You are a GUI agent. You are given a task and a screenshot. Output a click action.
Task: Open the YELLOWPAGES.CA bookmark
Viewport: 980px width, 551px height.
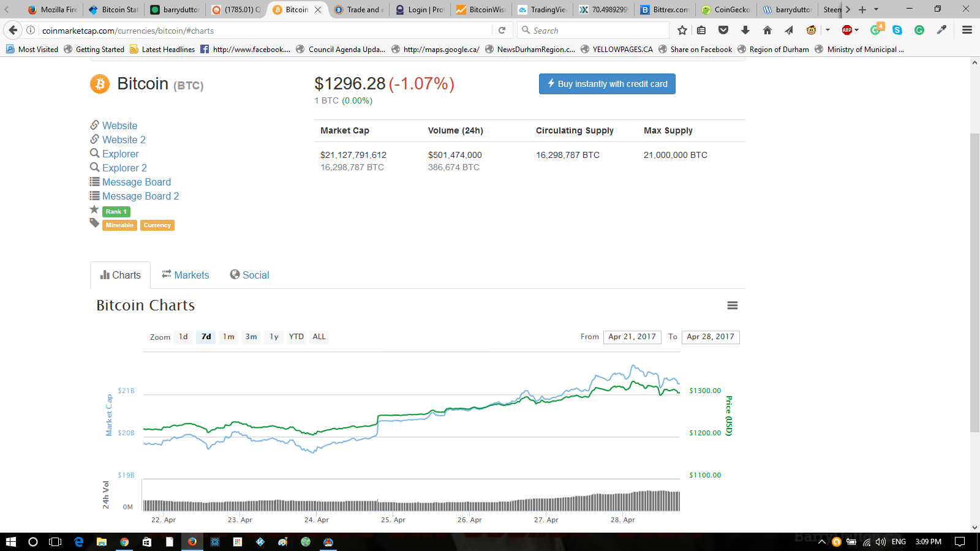pos(616,49)
